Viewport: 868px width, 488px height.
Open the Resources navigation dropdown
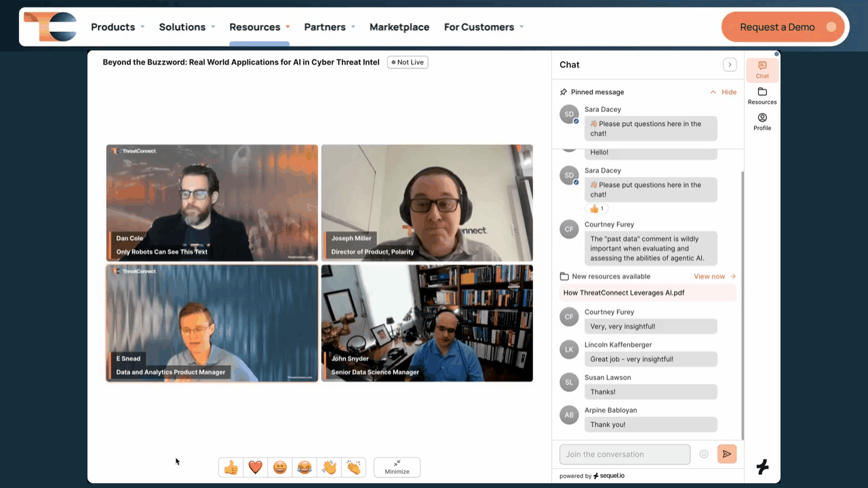click(x=260, y=27)
